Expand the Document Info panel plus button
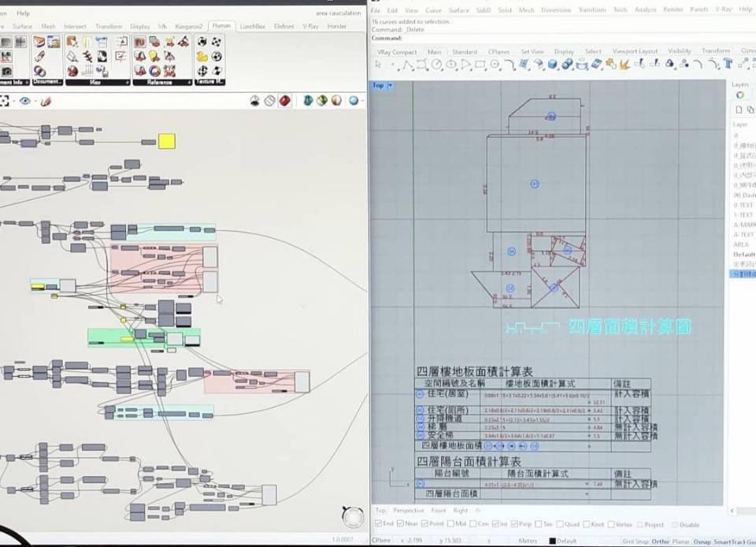Viewport: 756px width, 547px height. click(x=27, y=83)
